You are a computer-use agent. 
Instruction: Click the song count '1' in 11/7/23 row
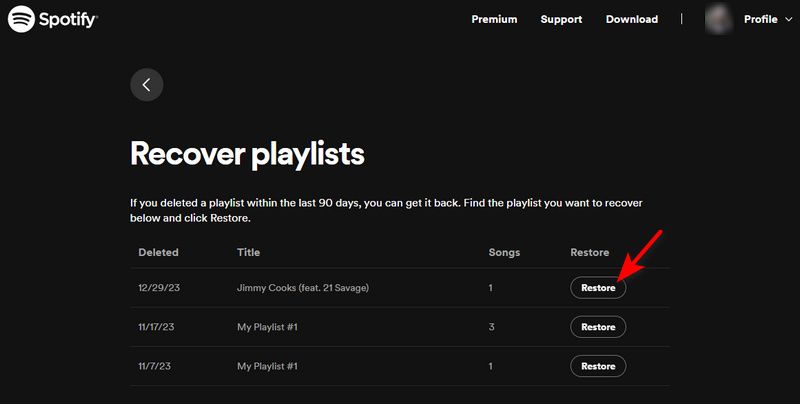pos(490,366)
